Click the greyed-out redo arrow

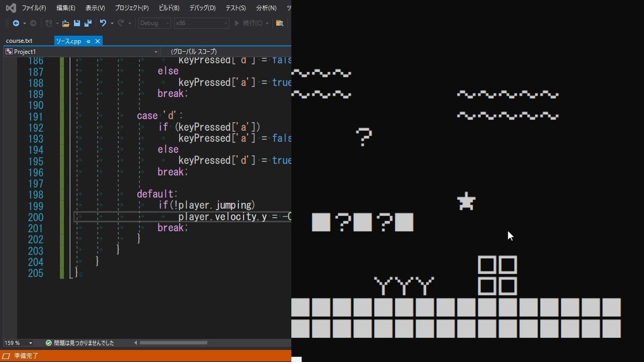tap(121, 23)
